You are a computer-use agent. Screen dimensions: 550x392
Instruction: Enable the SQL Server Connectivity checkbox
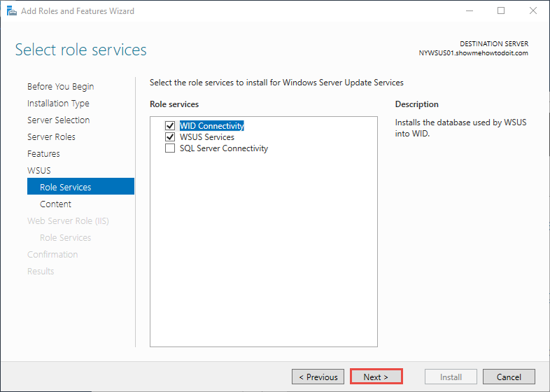[x=170, y=148]
